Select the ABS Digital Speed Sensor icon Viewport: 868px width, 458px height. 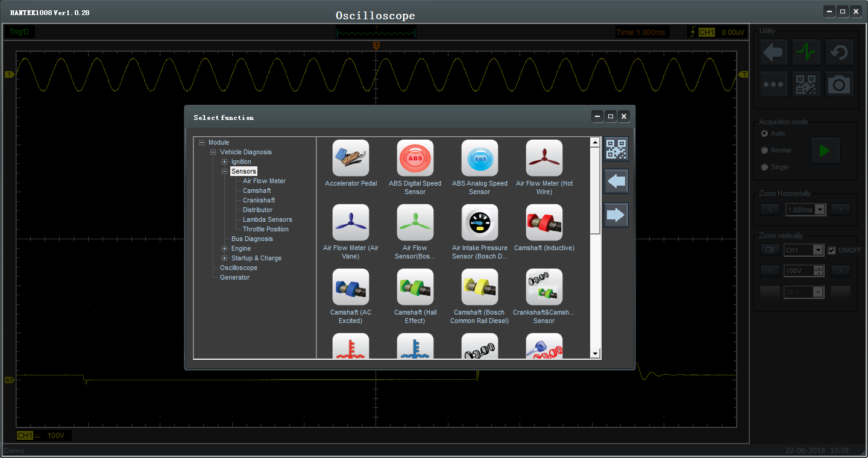point(415,158)
